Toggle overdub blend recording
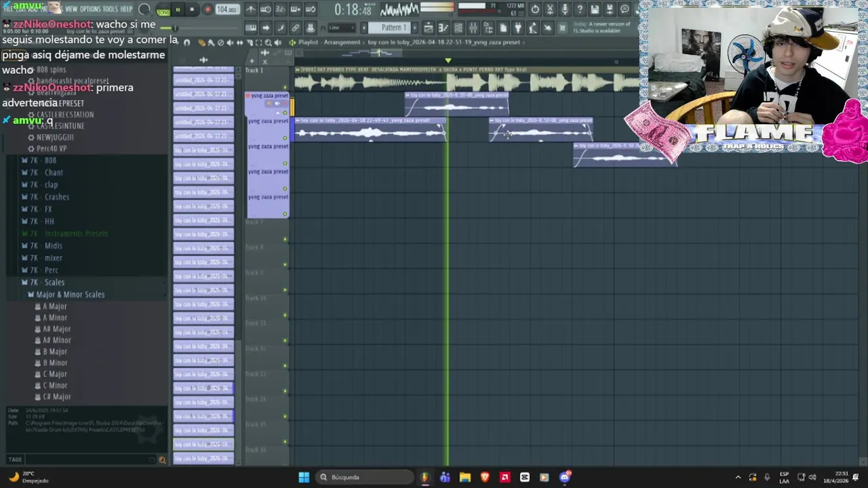 coord(296,9)
